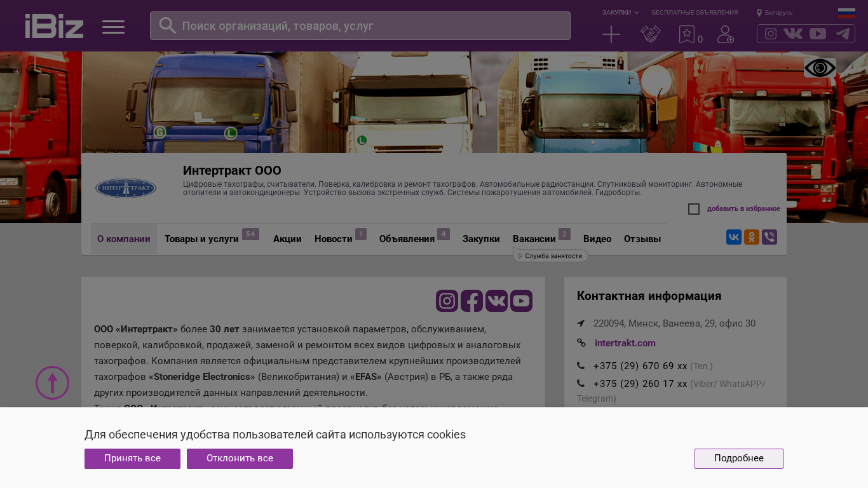868x488 pixels.
Task: Open the iBiz home logo
Action: point(54,26)
